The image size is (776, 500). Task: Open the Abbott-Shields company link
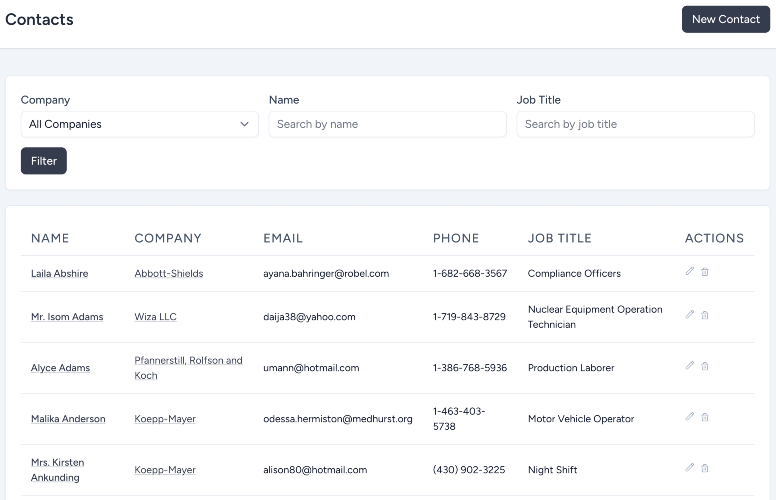(169, 273)
